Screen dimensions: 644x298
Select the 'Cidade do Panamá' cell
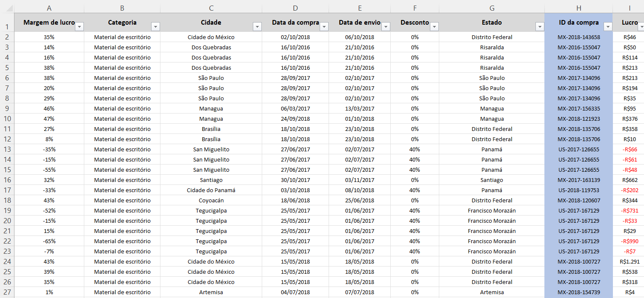pyautogui.click(x=211, y=190)
